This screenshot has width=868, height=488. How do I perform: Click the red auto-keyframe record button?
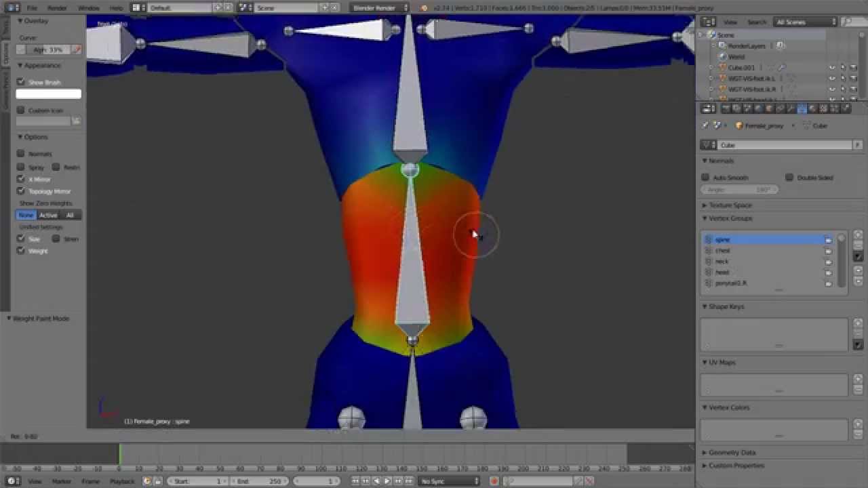tap(494, 481)
